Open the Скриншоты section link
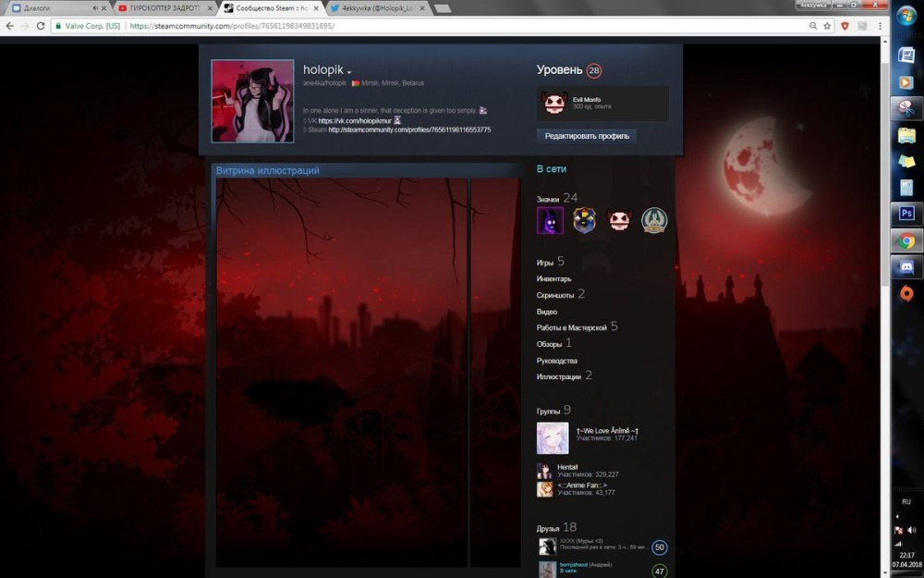The image size is (924, 578). [x=554, y=294]
